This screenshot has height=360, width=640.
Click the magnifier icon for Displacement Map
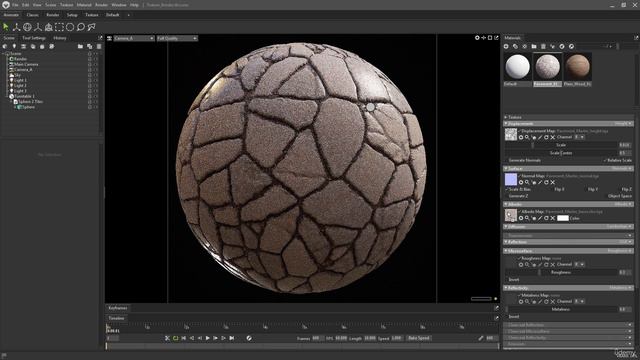point(527,138)
